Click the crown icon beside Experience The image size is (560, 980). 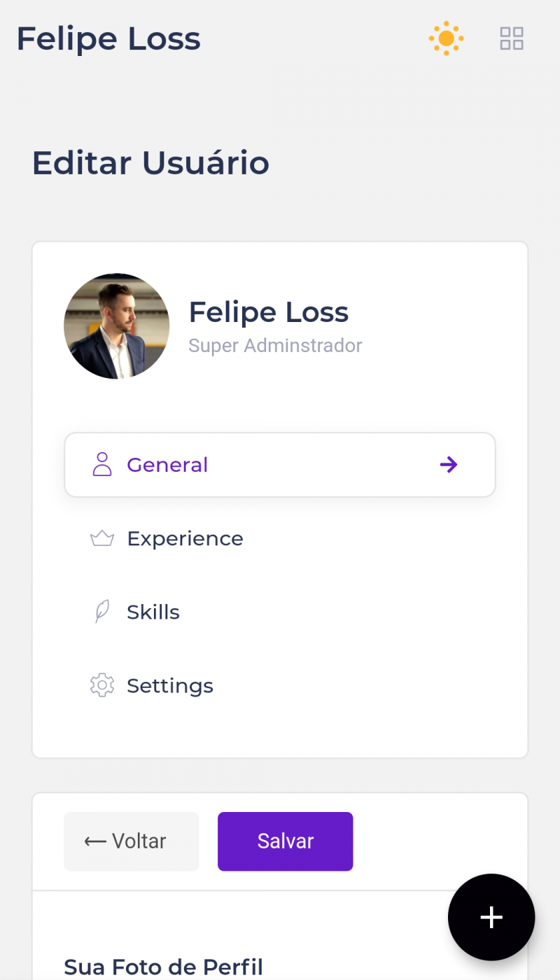pos(102,538)
